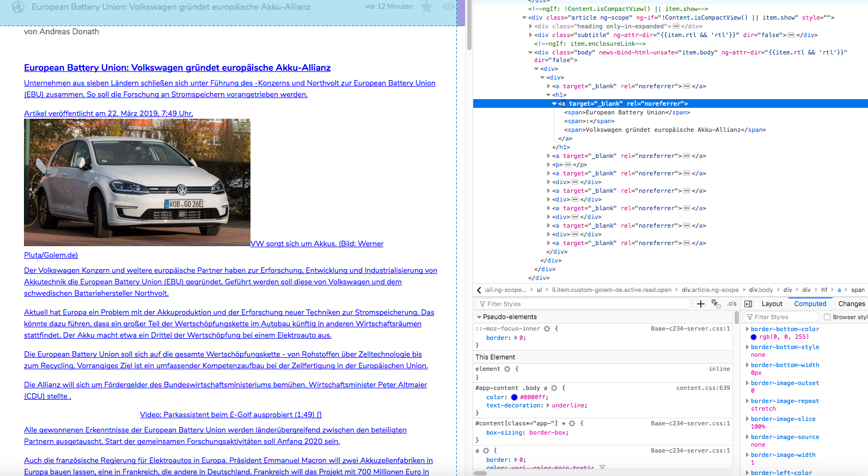Expand the div class subtitle node
Screen dimensions: 868x476
pyautogui.click(x=530, y=35)
